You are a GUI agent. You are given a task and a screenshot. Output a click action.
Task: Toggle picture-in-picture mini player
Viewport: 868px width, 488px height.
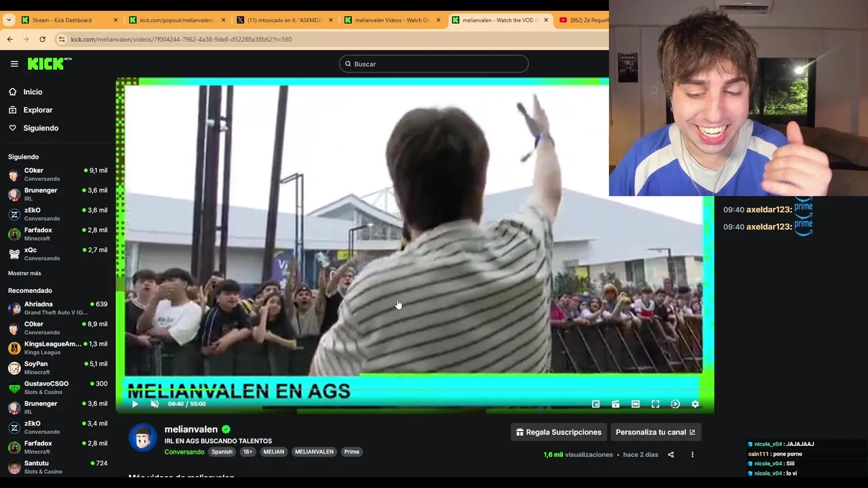point(595,404)
